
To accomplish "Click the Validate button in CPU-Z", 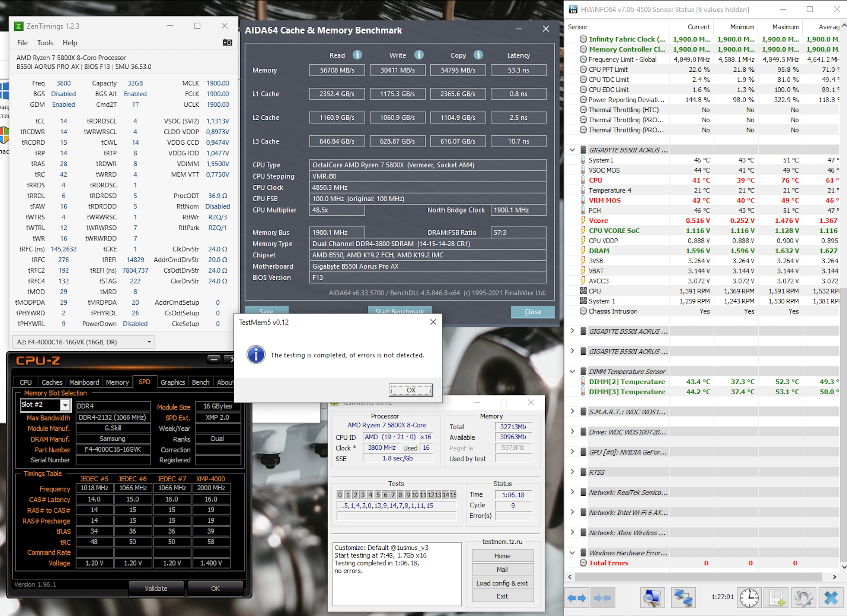I will tap(156, 588).
